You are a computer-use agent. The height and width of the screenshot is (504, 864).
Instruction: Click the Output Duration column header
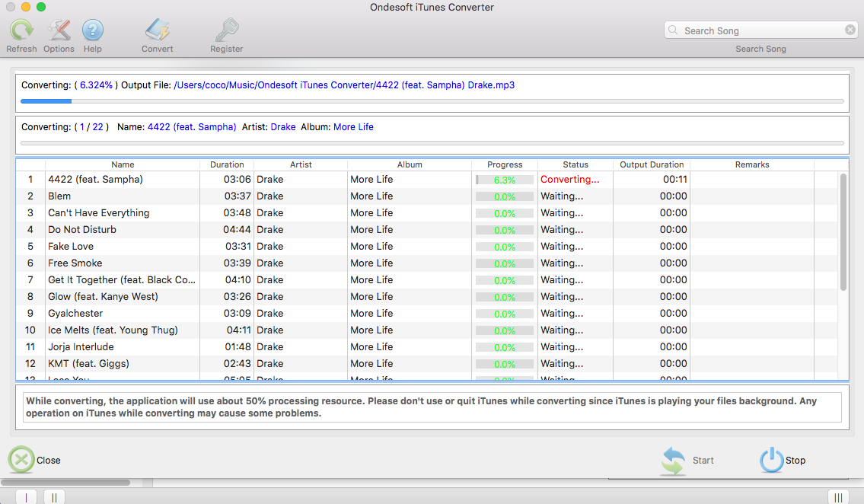point(652,164)
